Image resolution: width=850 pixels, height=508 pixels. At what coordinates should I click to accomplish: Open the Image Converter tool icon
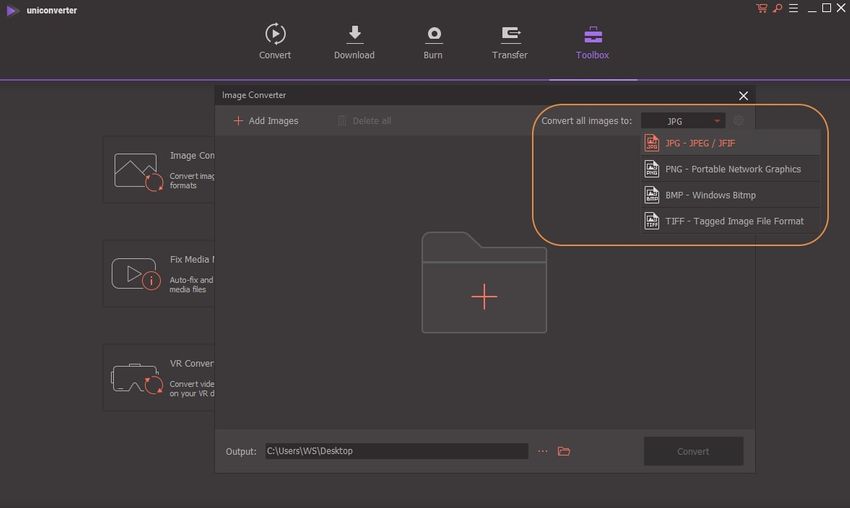click(138, 171)
